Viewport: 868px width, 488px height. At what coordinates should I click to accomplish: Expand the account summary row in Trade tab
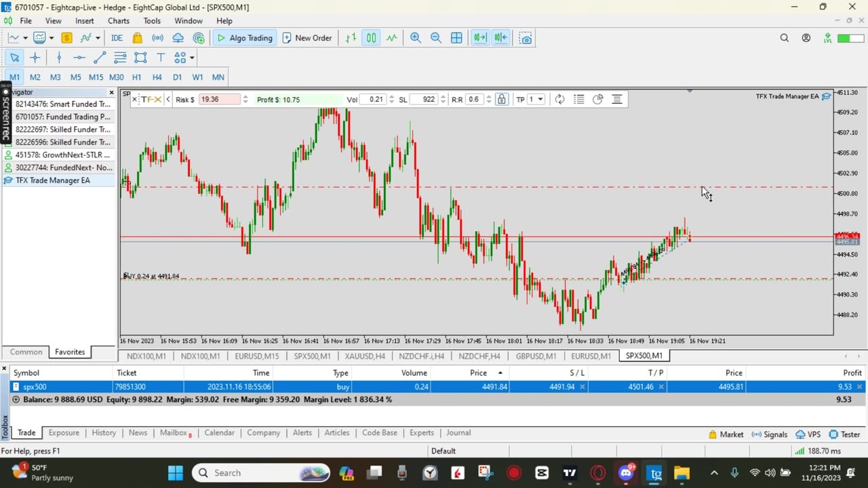pyautogui.click(x=16, y=400)
